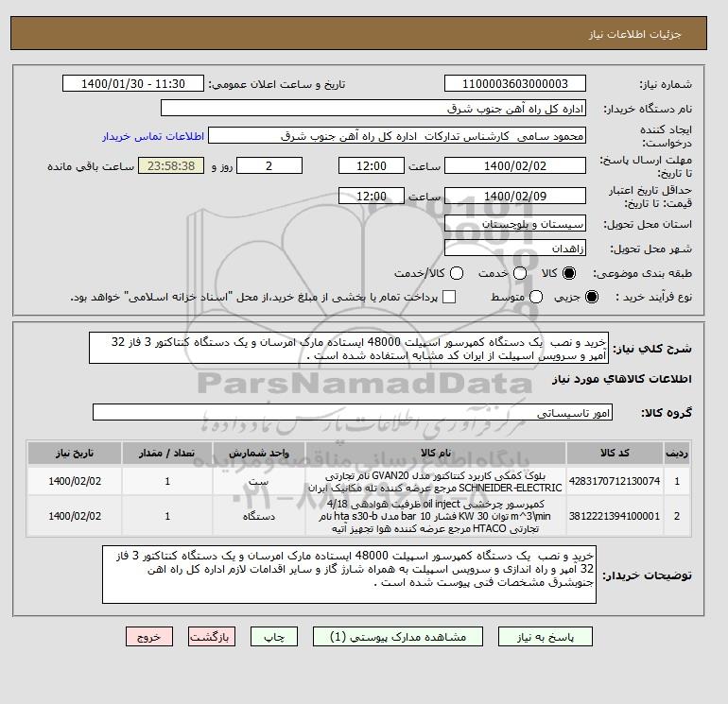Click the city field زاهدان
This screenshot has width=728, height=704.
(515, 249)
